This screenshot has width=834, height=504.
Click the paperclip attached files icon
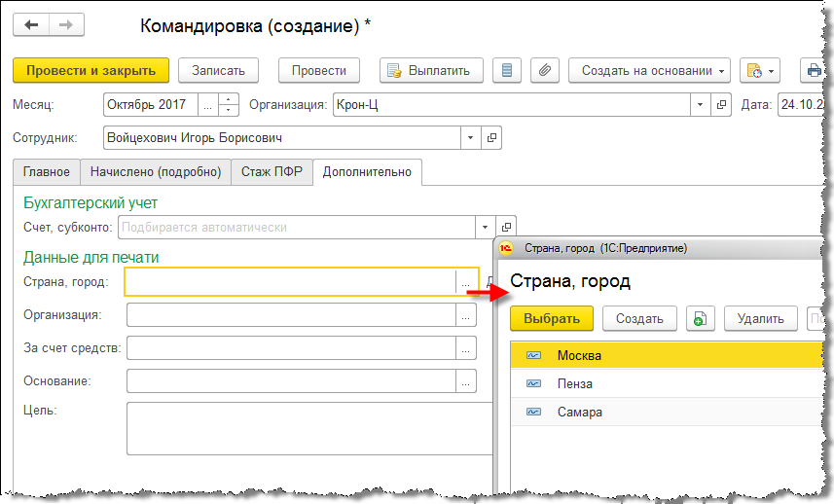pyautogui.click(x=545, y=70)
